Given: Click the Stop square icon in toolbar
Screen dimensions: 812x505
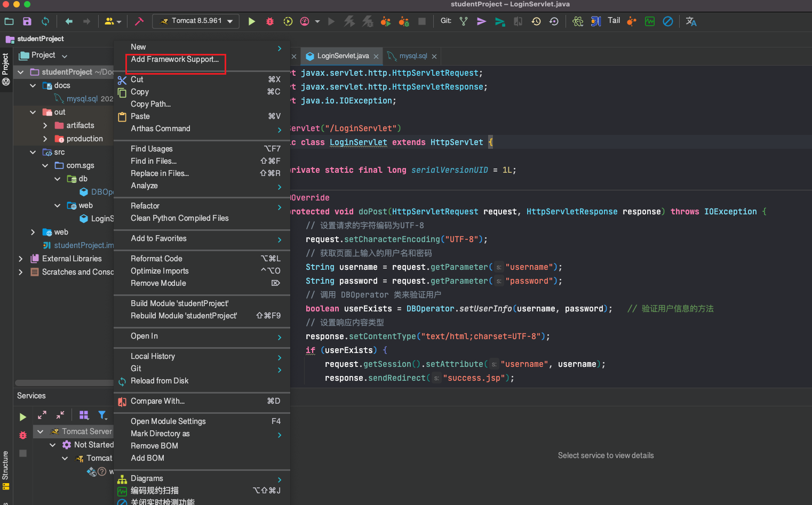Looking at the screenshot, I should [422, 21].
